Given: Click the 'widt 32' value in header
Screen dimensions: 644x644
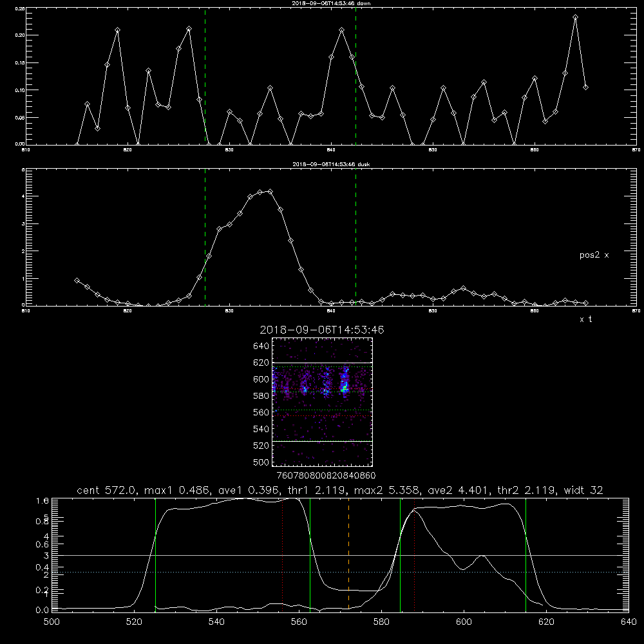Looking at the screenshot, I should point(583,490).
